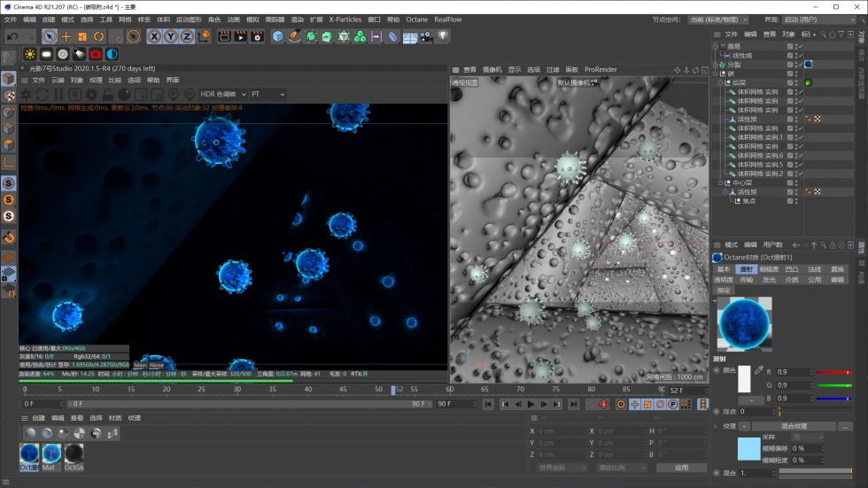Click the red Octane camera icon

coord(95,54)
